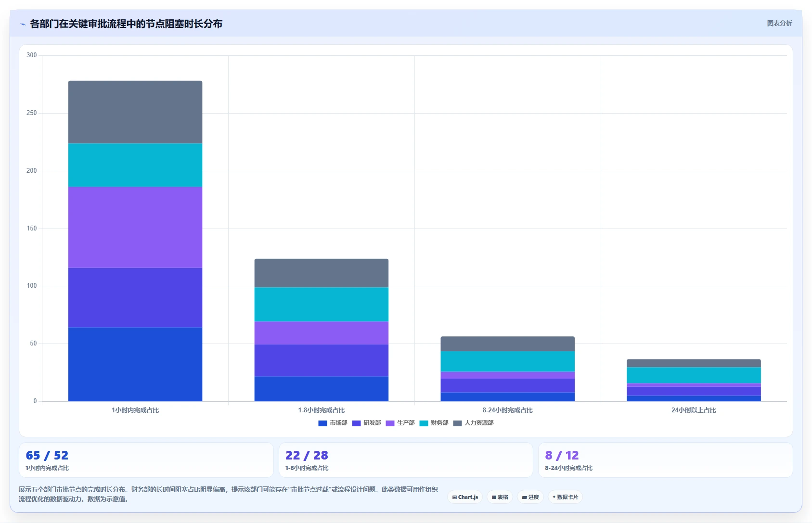
Task: Click the chart icon beside the title
Action: 23,24
